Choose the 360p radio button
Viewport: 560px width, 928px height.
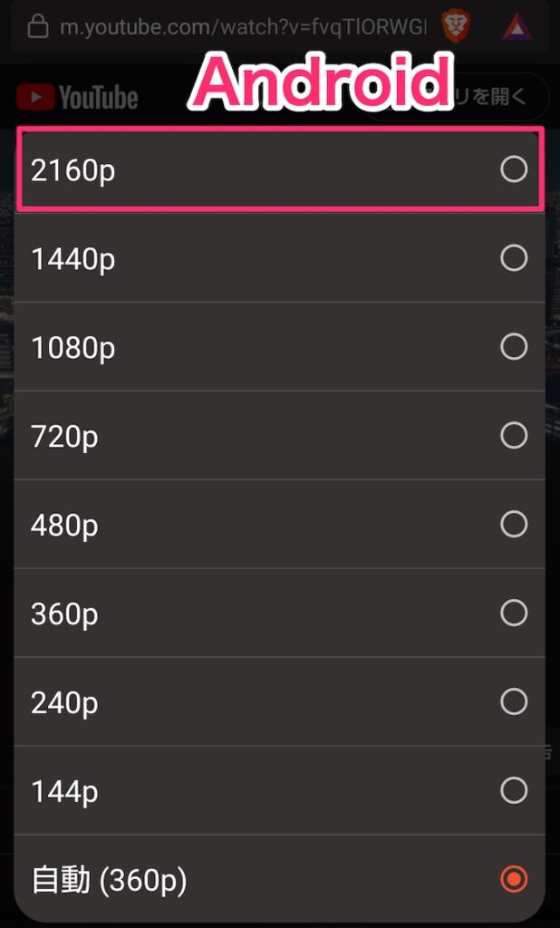[513, 613]
